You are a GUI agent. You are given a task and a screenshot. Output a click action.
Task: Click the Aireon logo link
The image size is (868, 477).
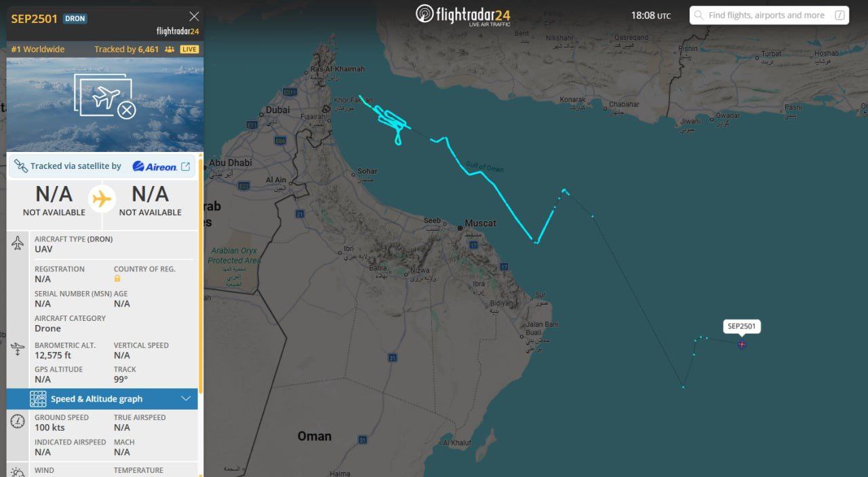[155, 166]
